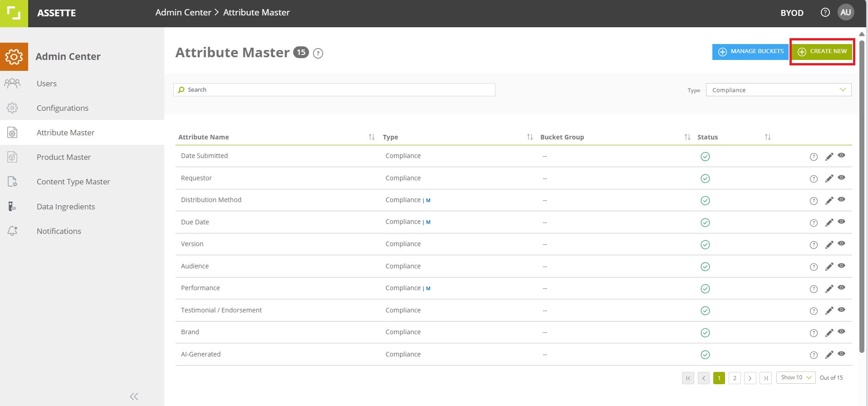Collapse sidebar using double chevron icon
Viewport: 868px width, 406px height.
tap(134, 396)
